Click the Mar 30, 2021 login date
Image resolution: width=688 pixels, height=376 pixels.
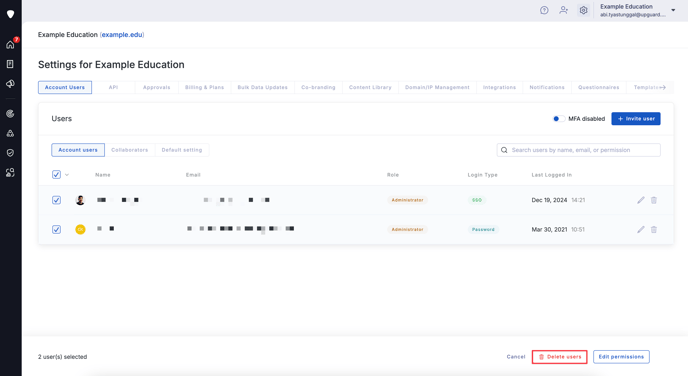tap(549, 229)
